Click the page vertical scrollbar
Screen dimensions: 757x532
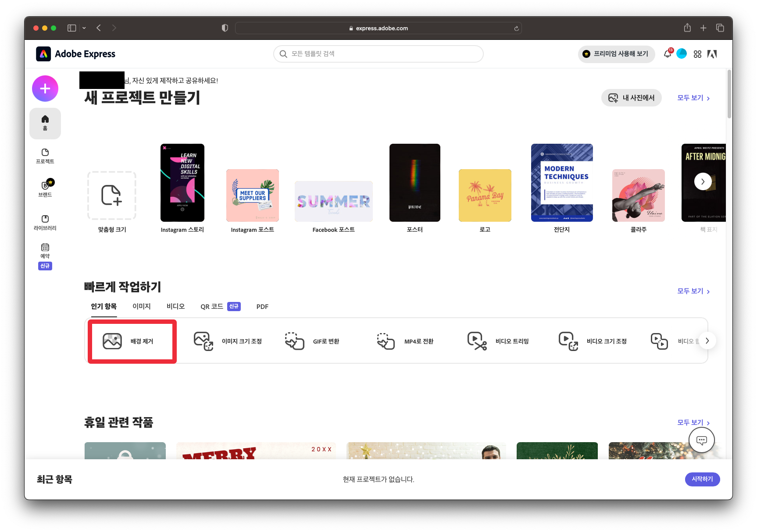[729, 94]
